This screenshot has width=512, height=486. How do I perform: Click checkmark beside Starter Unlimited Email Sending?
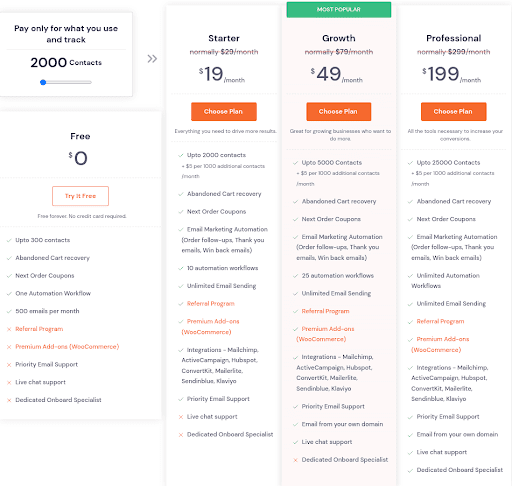coord(181,286)
